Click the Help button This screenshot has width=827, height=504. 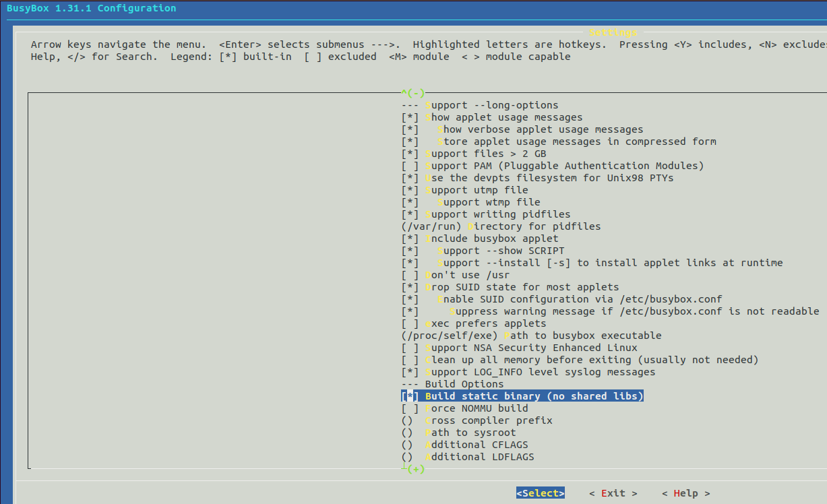pos(685,493)
